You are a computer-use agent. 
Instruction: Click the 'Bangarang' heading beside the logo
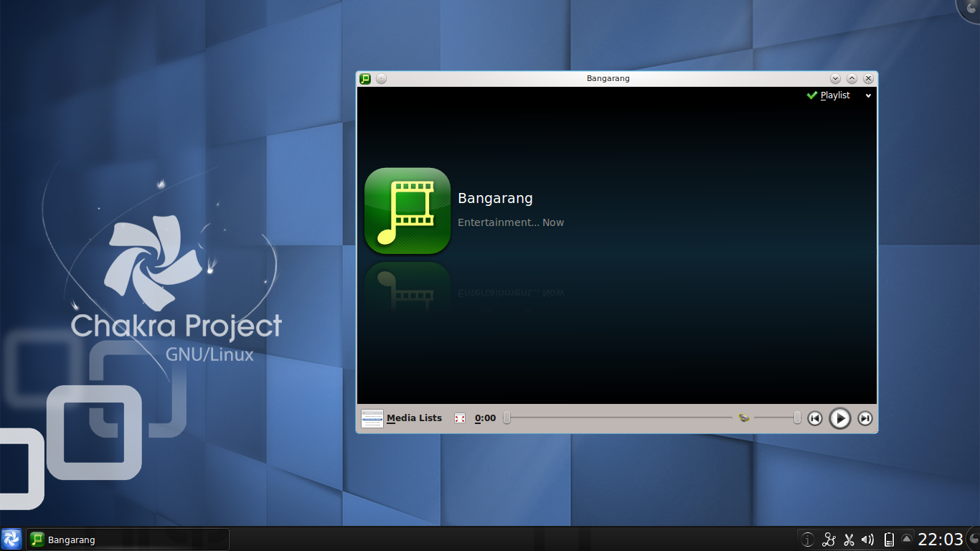[495, 199]
